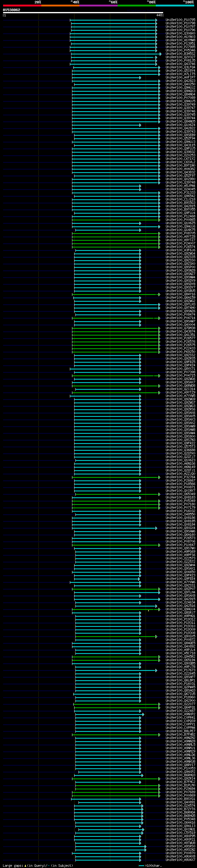
Task: Select the UniRef100_B6RH03 label
Action: tap(180, 775)
